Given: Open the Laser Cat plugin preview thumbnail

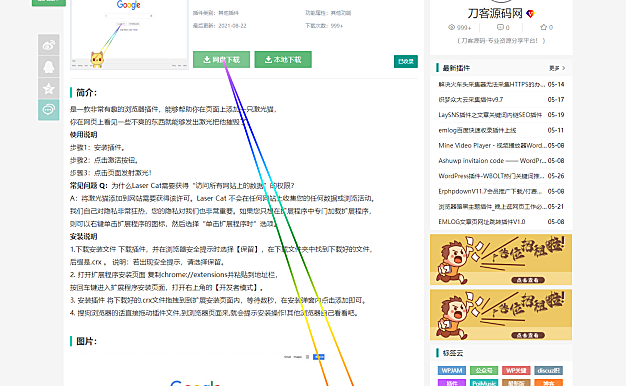Looking at the screenshot, I should (x=129, y=34).
